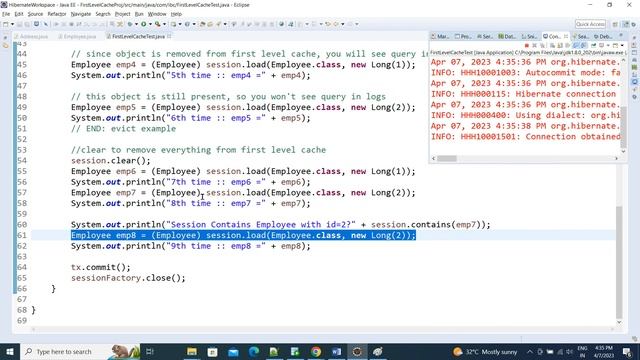Open Microsoft Edge from the taskbar
The width and height of the screenshot is (640, 360).
point(253,351)
